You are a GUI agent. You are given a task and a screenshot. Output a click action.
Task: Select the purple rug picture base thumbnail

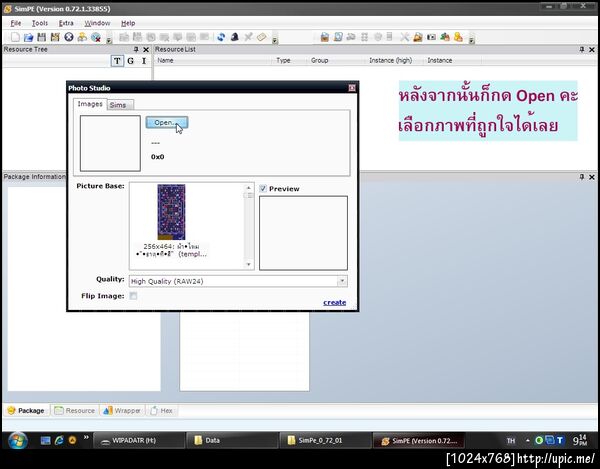171,212
